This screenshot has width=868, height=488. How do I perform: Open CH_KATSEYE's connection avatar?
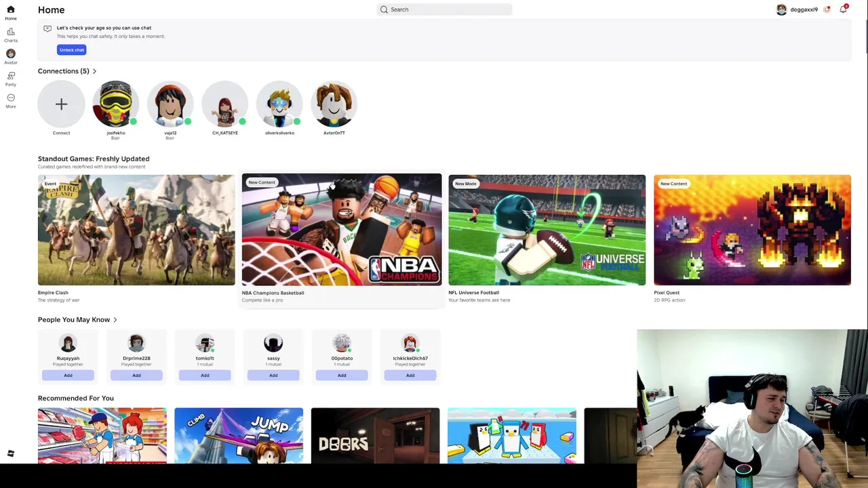[225, 104]
